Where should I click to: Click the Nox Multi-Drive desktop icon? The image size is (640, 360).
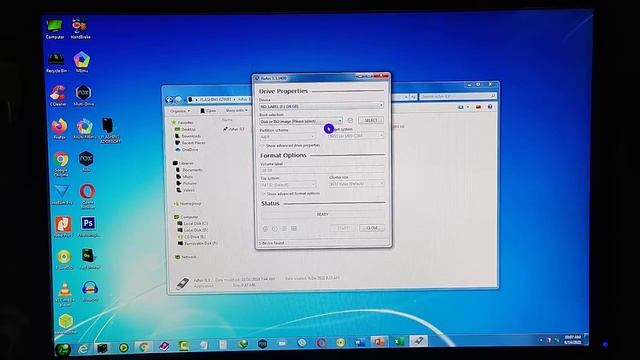(x=84, y=96)
